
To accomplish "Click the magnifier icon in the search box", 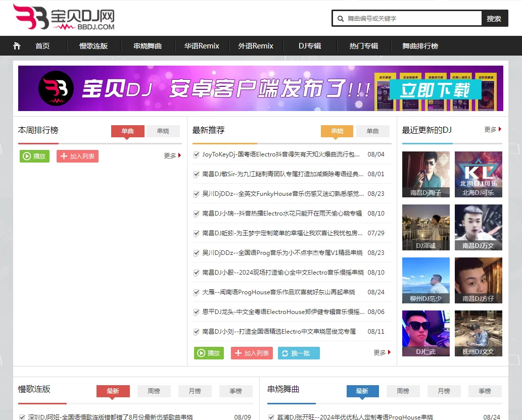I will point(341,18).
